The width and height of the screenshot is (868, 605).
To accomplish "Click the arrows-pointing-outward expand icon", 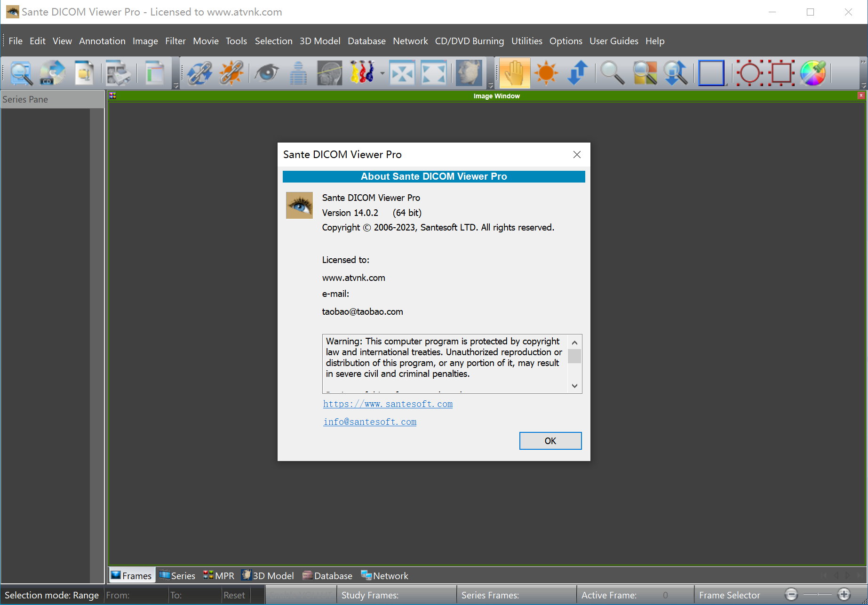I will (x=433, y=73).
